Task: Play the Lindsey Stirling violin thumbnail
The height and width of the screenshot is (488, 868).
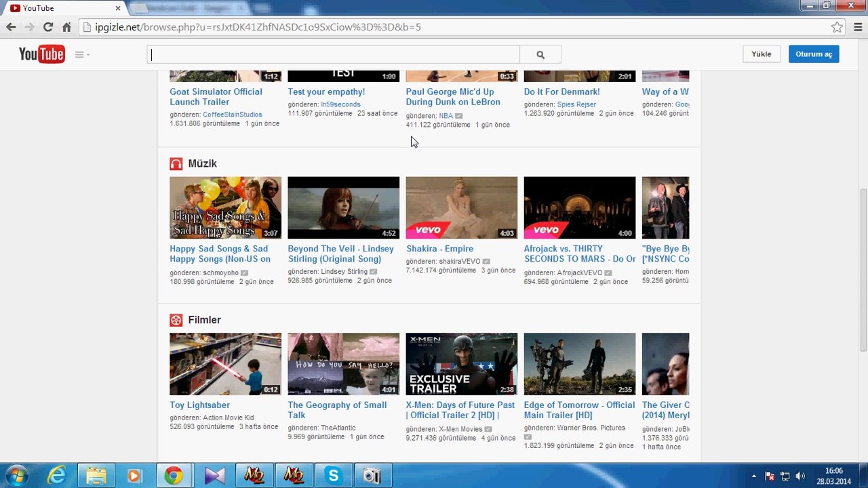Action: point(343,207)
